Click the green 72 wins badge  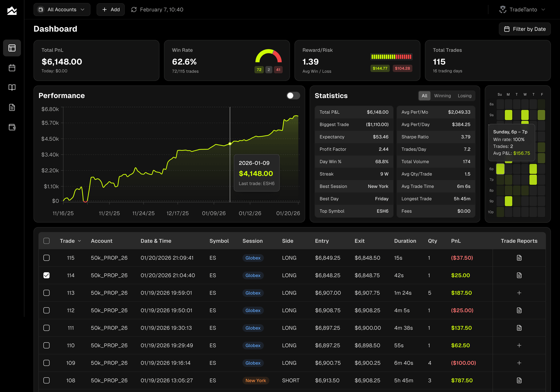pos(259,69)
